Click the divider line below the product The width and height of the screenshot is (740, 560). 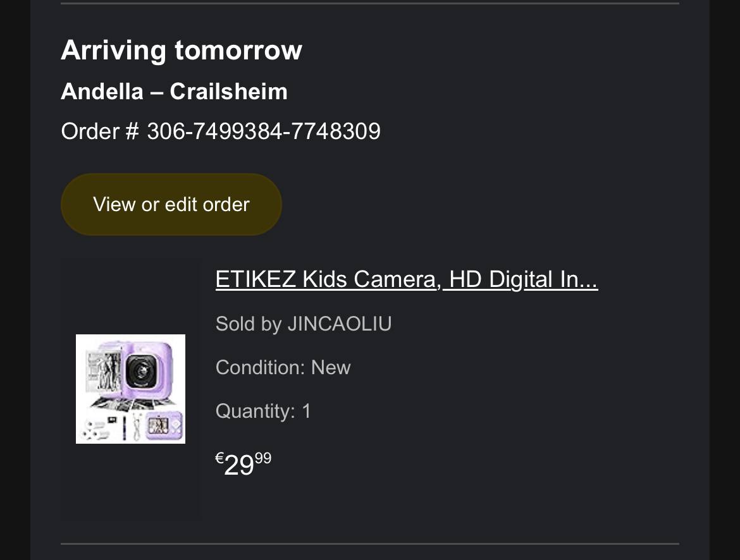(x=370, y=543)
